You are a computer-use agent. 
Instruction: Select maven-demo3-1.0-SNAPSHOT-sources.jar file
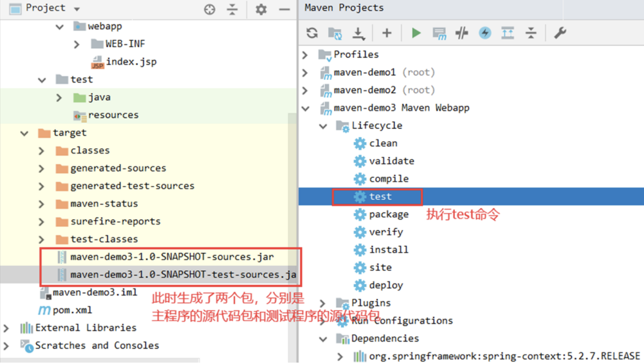pyautogui.click(x=172, y=257)
